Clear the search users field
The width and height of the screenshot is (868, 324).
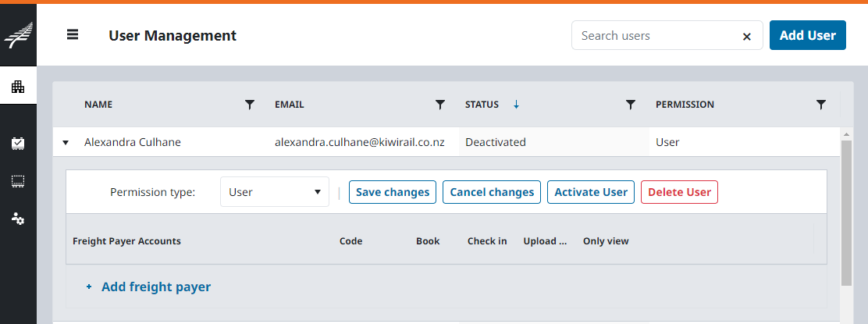pyautogui.click(x=746, y=36)
